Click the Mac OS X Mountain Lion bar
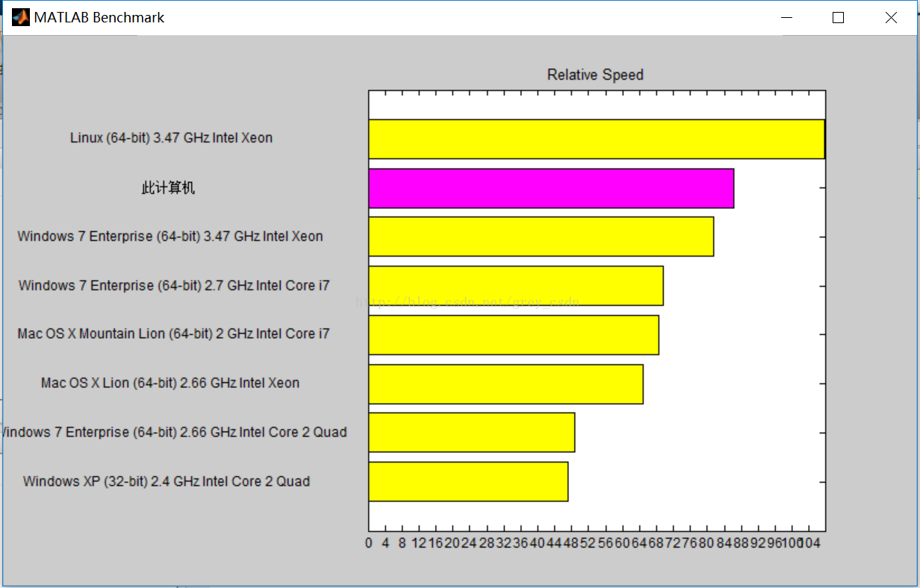Viewport: 920px width, 588px height. click(x=514, y=335)
